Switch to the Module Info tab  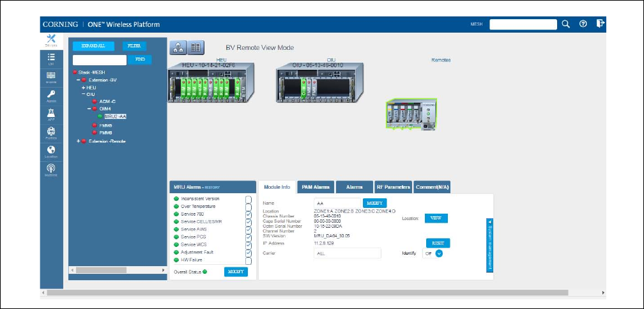click(277, 187)
